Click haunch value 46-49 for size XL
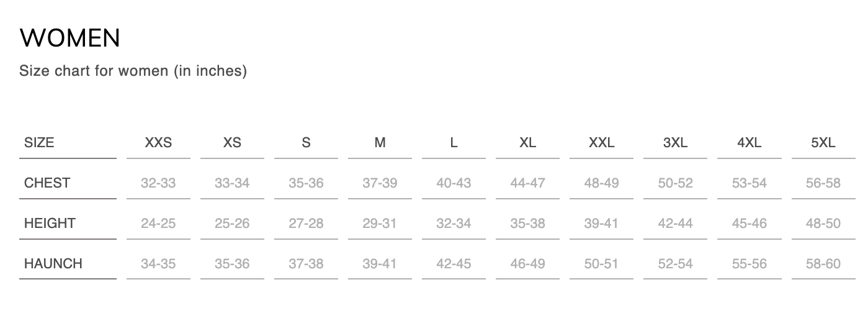The image size is (868, 336). pos(527,264)
